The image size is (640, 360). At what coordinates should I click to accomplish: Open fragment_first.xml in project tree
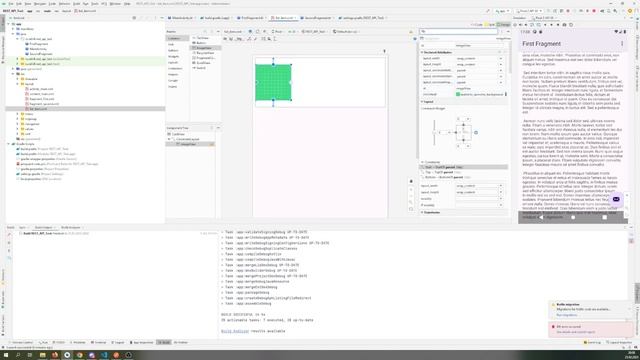[x=42, y=99]
